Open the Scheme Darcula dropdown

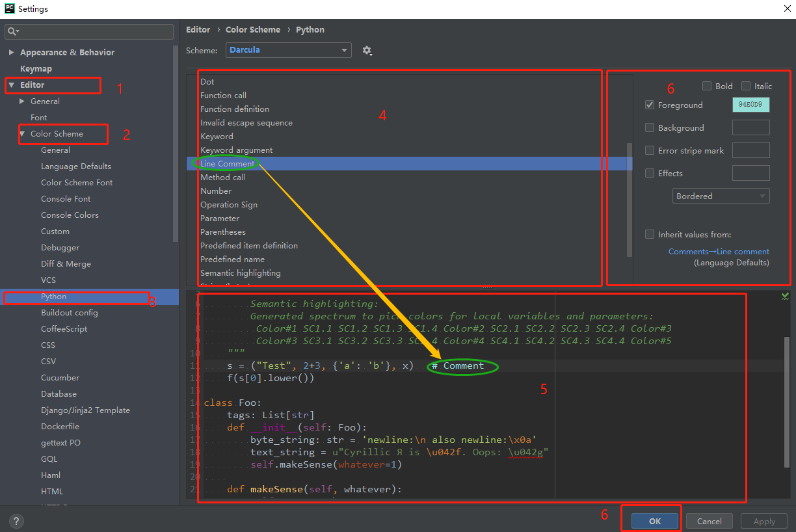click(289, 50)
